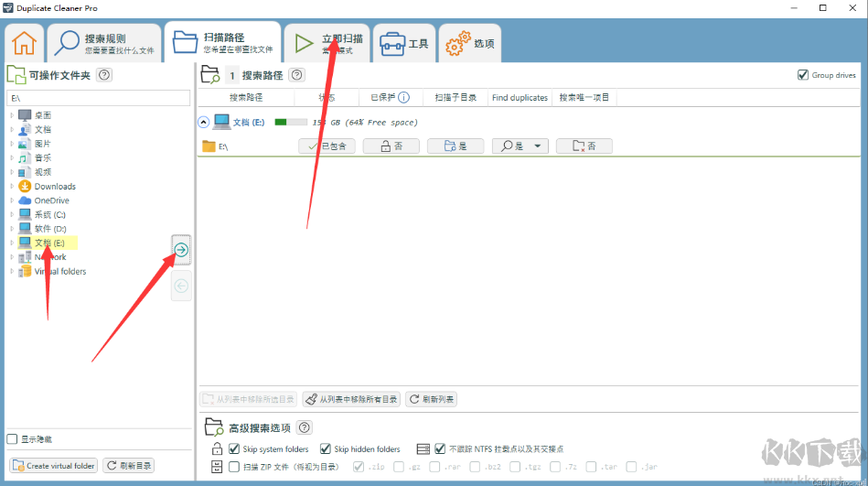Toggle the .zip archive type checkbox
868x486 pixels.
(x=359, y=467)
